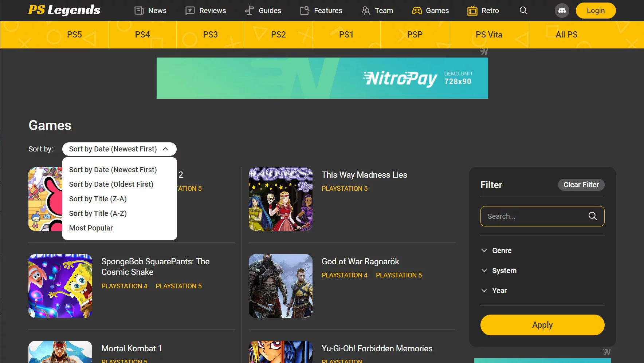Select the PS4 platform tab
The width and height of the screenshot is (644, 363).
(x=142, y=35)
